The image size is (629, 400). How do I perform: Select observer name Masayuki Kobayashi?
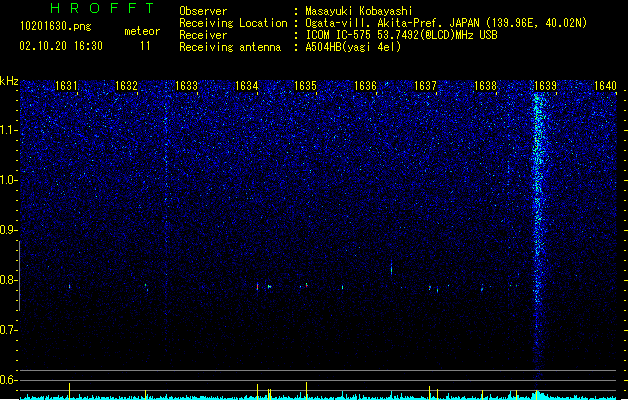[359, 11]
